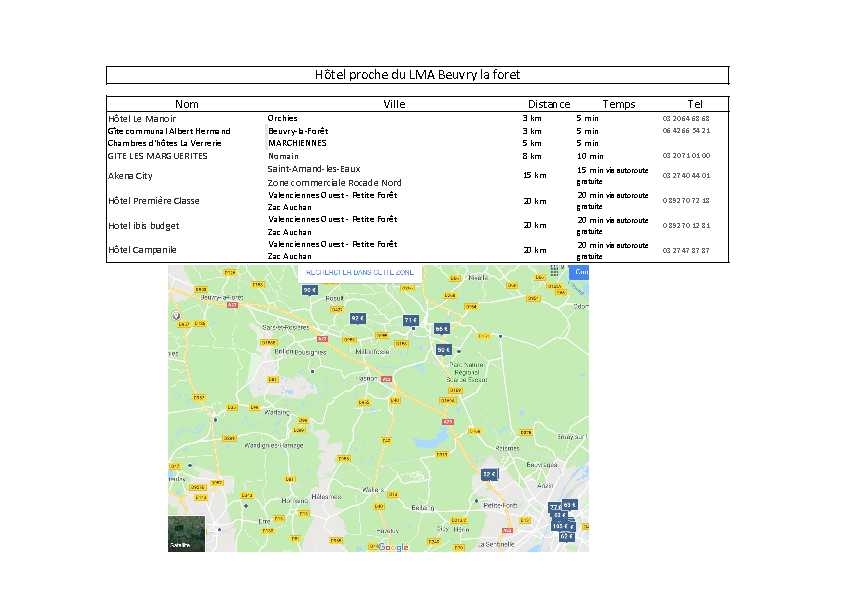The height and width of the screenshot is (595, 842).
Task: Click the 'Distance' column header
Action: coord(549,104)
